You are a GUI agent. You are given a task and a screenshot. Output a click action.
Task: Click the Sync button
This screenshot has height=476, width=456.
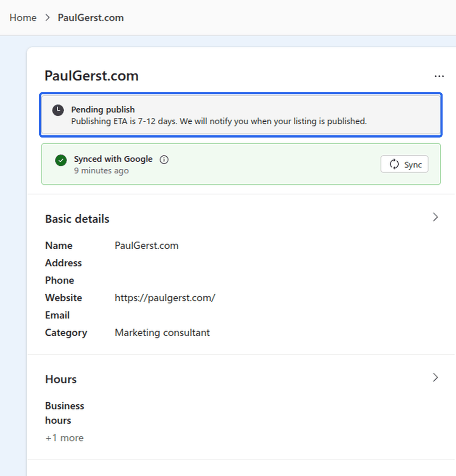pos(404,164)
